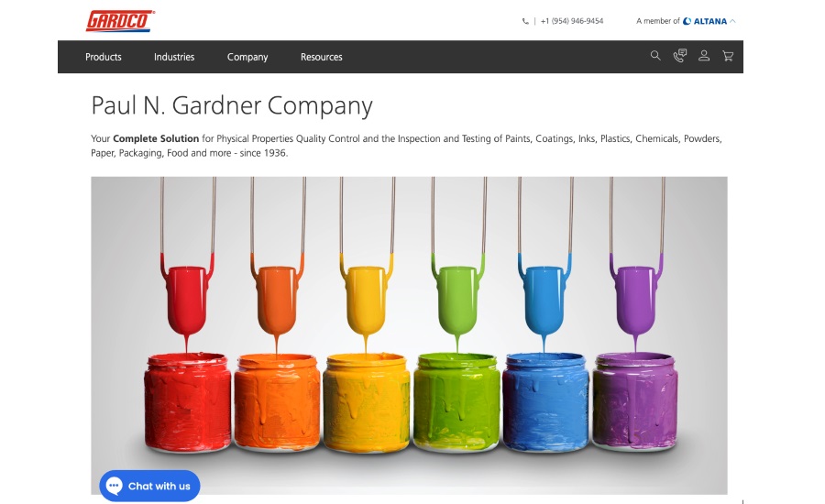The height and width of the screenshot is (504, 825).
Task: Open the user account icon
Action: coord(704,56)
